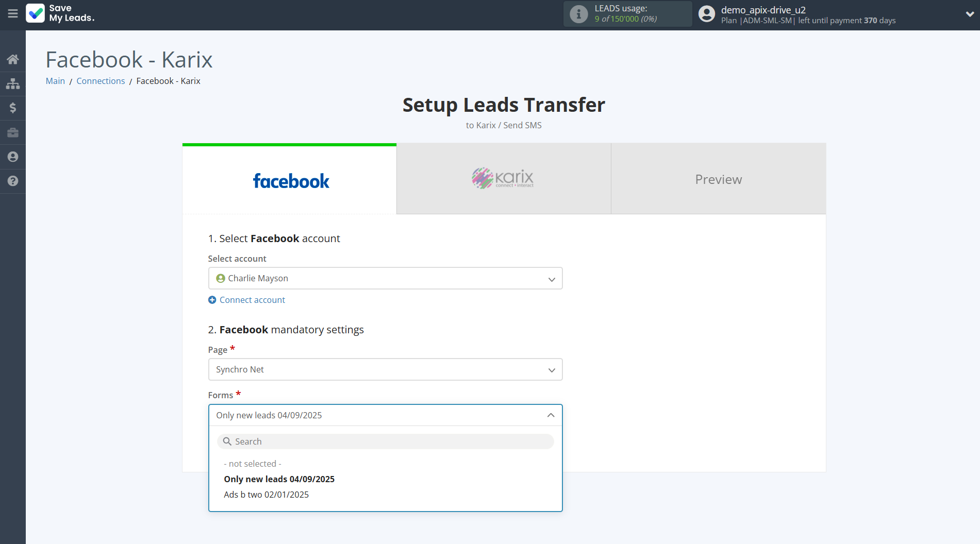This screenshot has width=980, height=544.
Task: Open the sidebar hamburger menu
Action: pyautogui.click(x=13, y=14)
